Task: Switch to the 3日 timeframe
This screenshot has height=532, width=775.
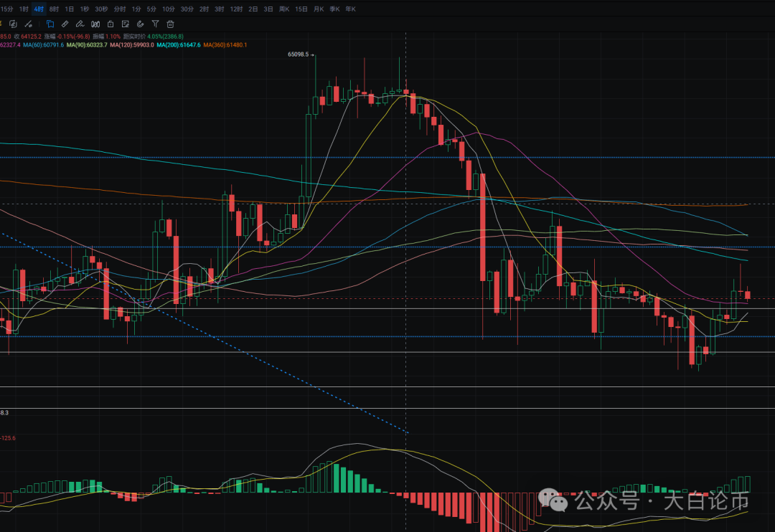Action: (x=268, y=9)
